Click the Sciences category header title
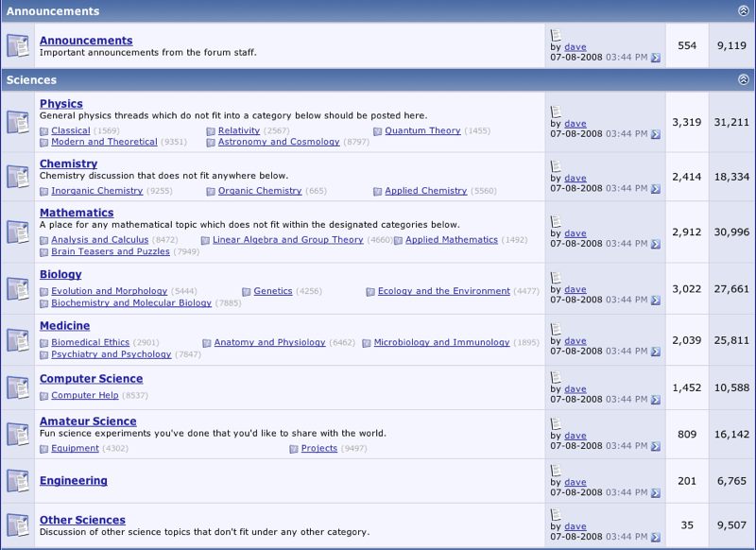This screenshot has height=550, width=756. [x=31, y=80]
